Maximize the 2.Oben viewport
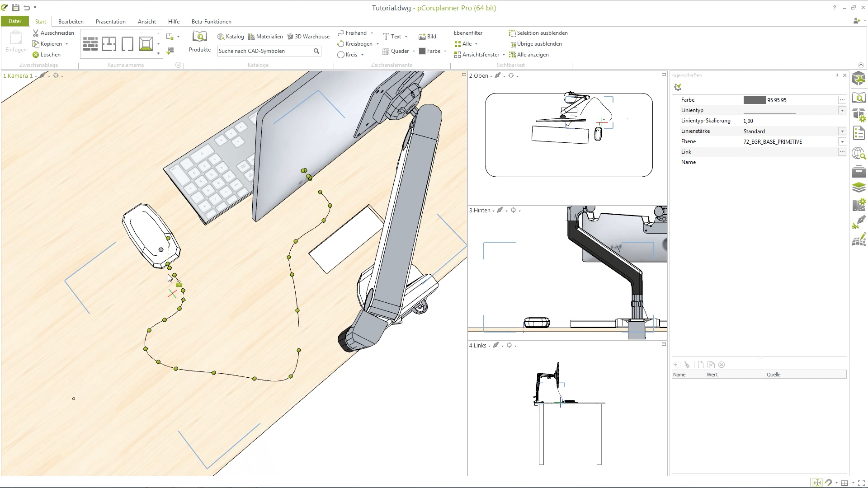The width and height of the screenshot is (868, 488). pos(664,75)
